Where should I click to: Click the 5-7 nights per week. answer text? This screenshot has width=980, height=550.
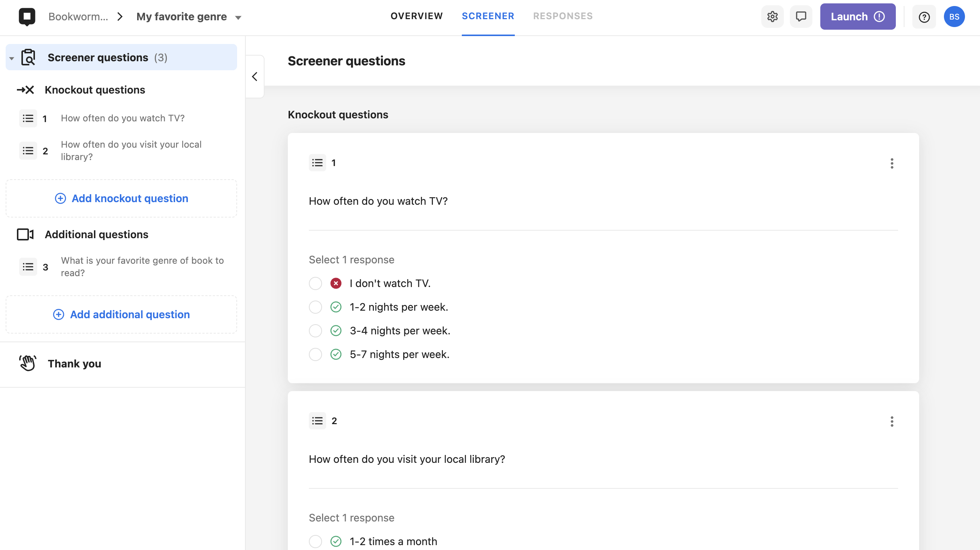399,354
